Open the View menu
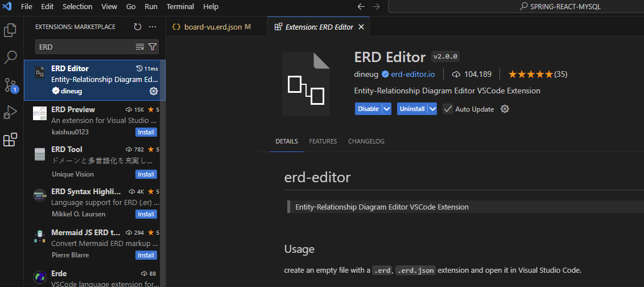Screen dimensions: 644x287 109,7
